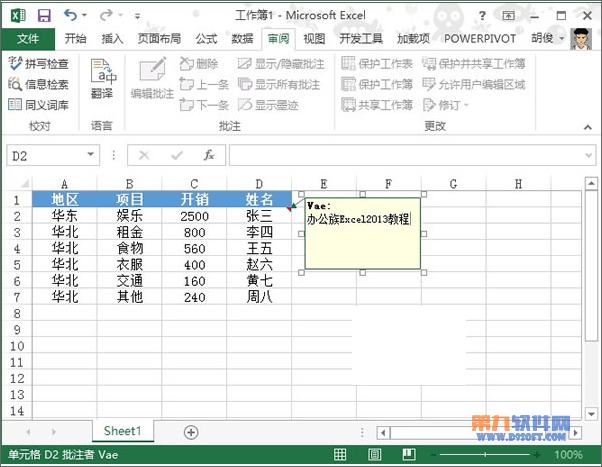
Task: Click the formula bar confirm checkmark
Action: click(177, 155)
